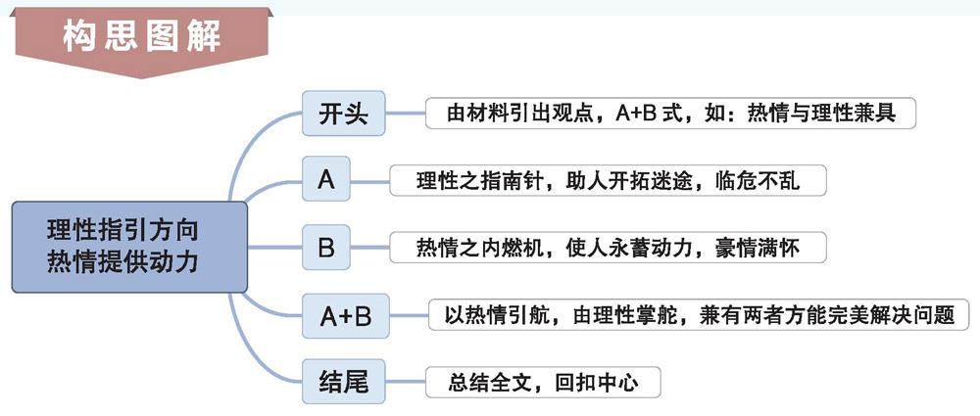Select the B branch node
This screenshot has width=980, height=416.
point(326,247)
